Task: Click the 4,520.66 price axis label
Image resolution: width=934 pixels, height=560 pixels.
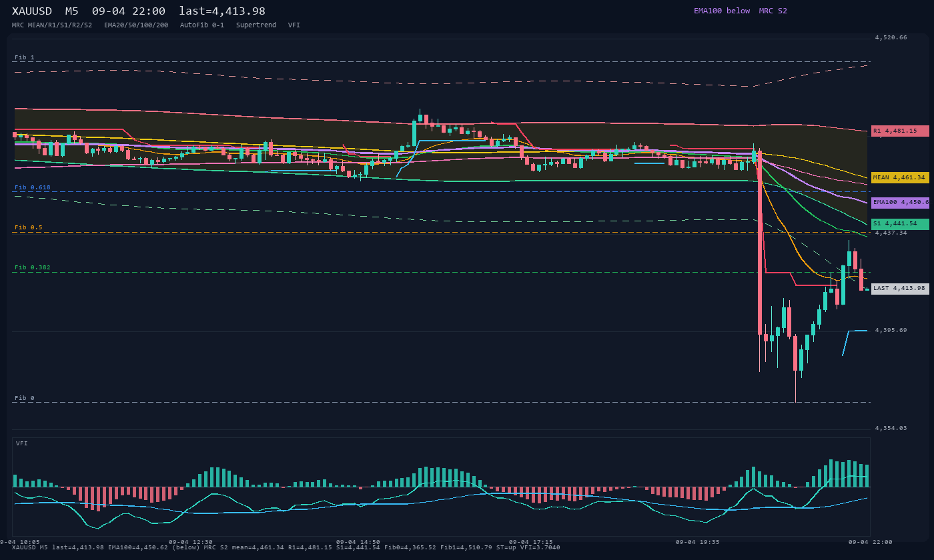Action: tap(891, 37)
